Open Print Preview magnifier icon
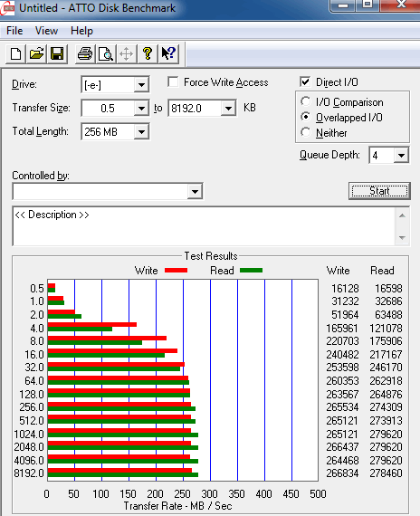Screen dimensions: 420x516 [x=106, y=53]
